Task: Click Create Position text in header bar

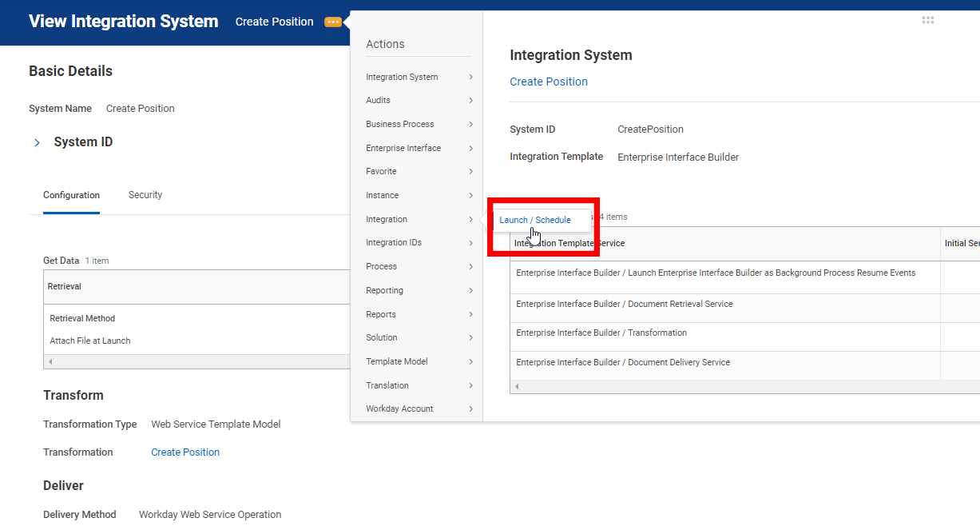Action: click(274, 22)
